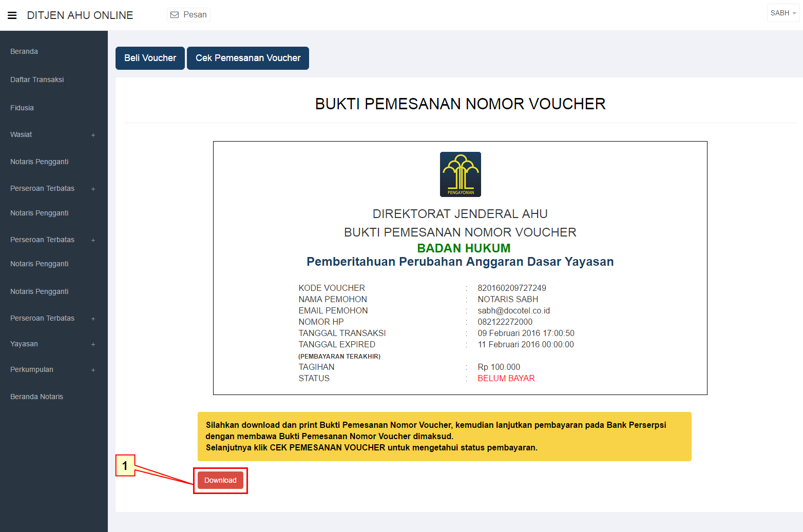
Task: Open the Pesan messages button
Action: pos(189,15)
